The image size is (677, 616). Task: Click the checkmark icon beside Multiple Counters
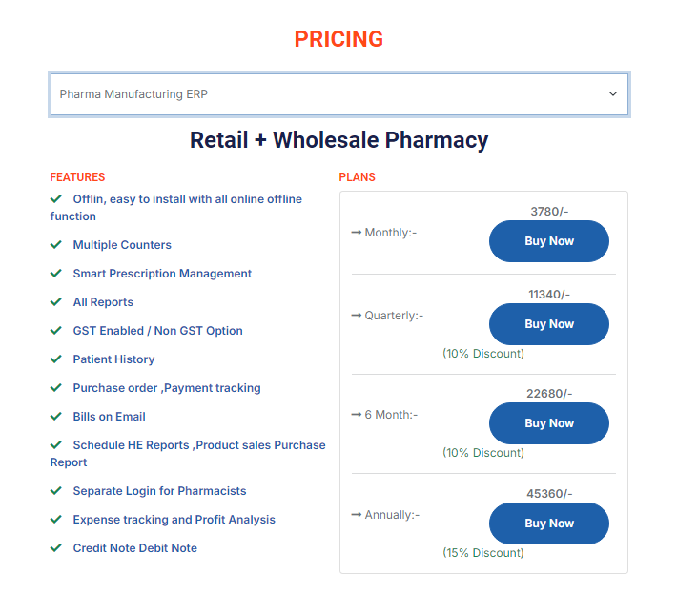(56, 245)
